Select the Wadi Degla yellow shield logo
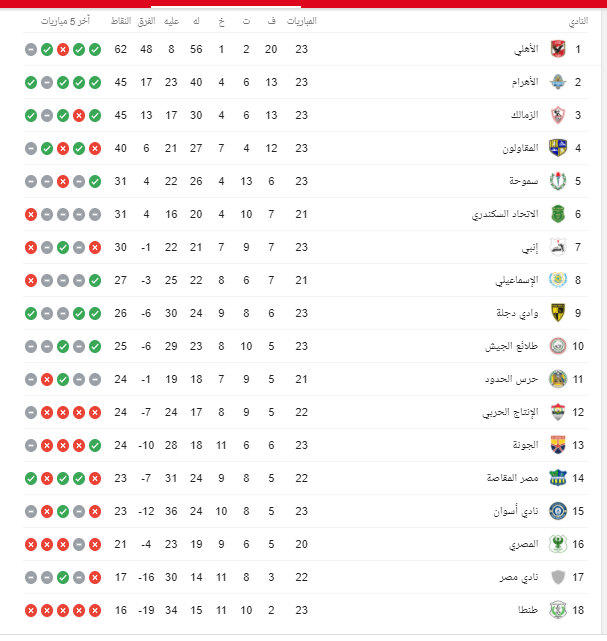607x641 pixels. click(558, 313)
